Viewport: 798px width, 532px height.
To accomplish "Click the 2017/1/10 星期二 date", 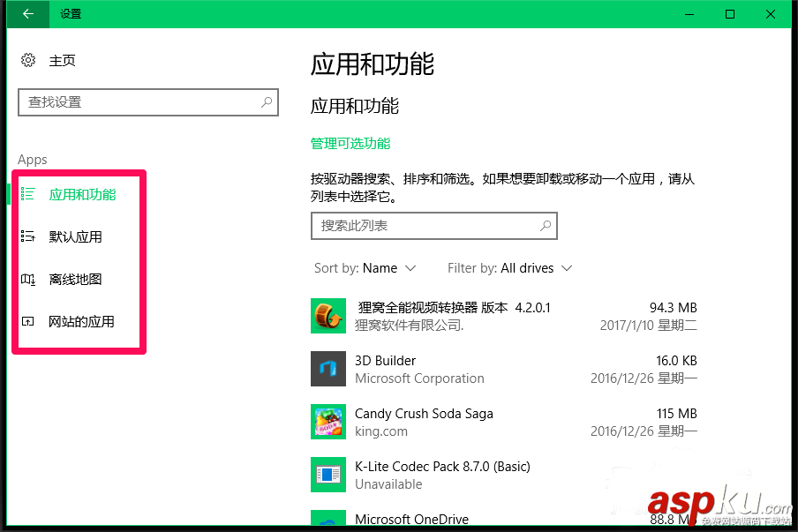I will point(648,325).
